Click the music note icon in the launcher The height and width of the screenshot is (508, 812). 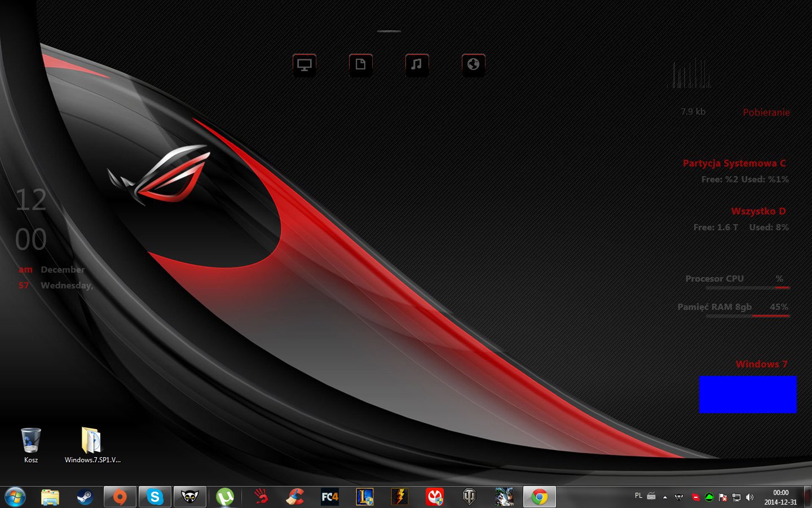[417, 65]
